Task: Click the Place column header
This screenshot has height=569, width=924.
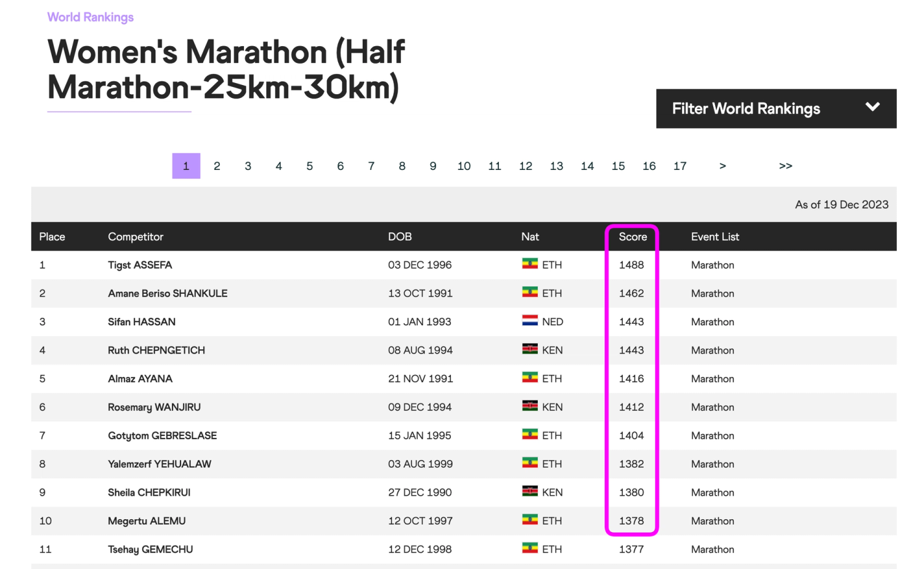Action: pos(52,236)
